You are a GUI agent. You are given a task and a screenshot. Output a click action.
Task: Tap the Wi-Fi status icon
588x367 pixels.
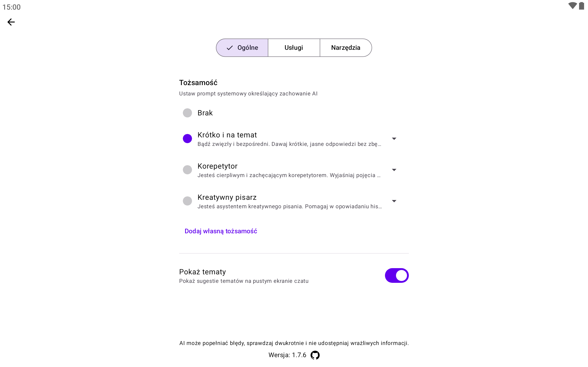[572, 6]
